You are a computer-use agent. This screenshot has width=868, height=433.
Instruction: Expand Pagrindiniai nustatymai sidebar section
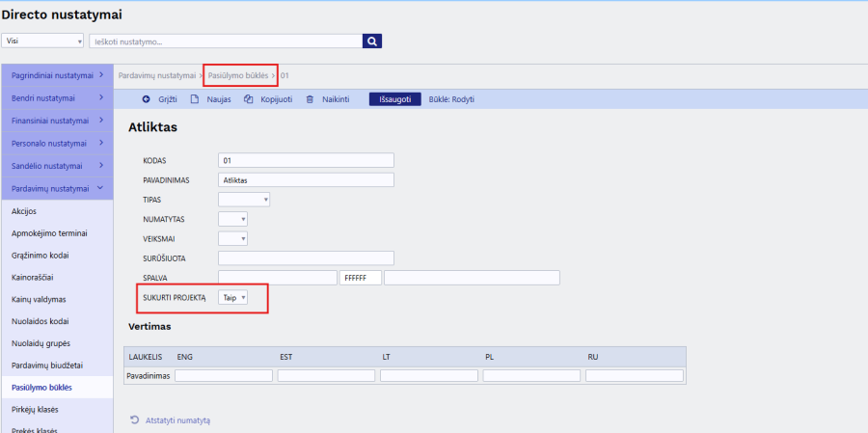[57, 74]
